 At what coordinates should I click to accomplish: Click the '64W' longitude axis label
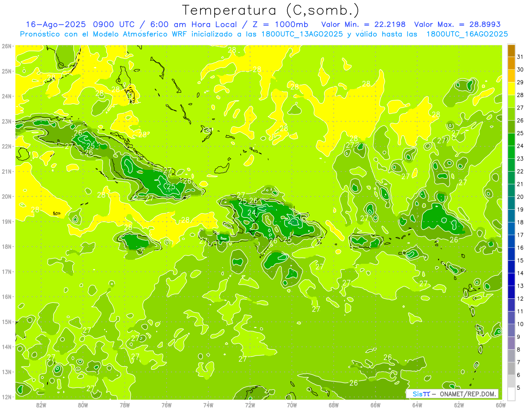click(x=417, y=405)
